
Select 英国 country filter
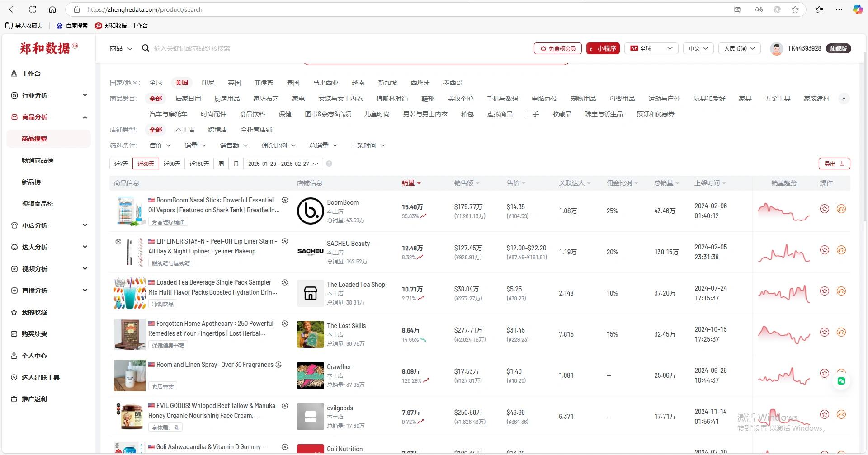click(x=234, y=83)
